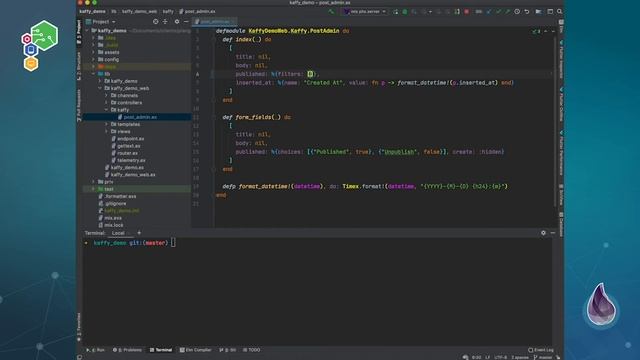640x360 pixels.
Task: Click kaffy_demo breadcrumb in navigation bar
Action: point(92,11)
